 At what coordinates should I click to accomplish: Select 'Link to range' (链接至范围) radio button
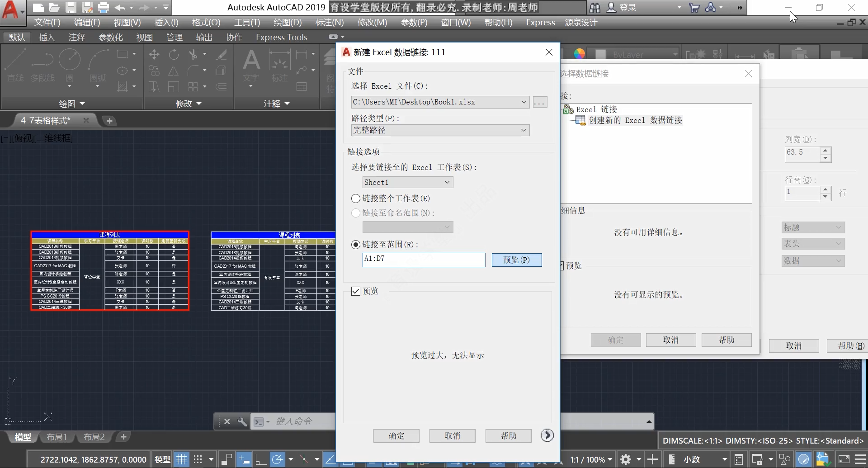(356, 245)
